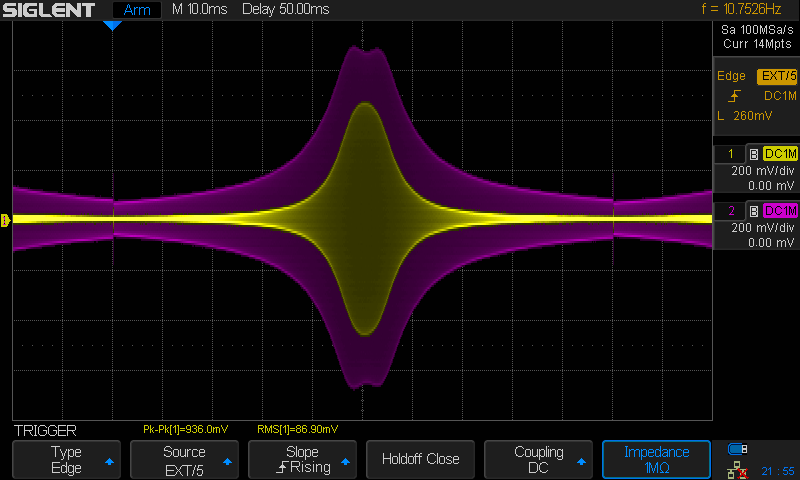The height and width of the screenshot is (480, 800).
Task: Click the blue trigger position marker triangle
Action: tap(113, 25)
